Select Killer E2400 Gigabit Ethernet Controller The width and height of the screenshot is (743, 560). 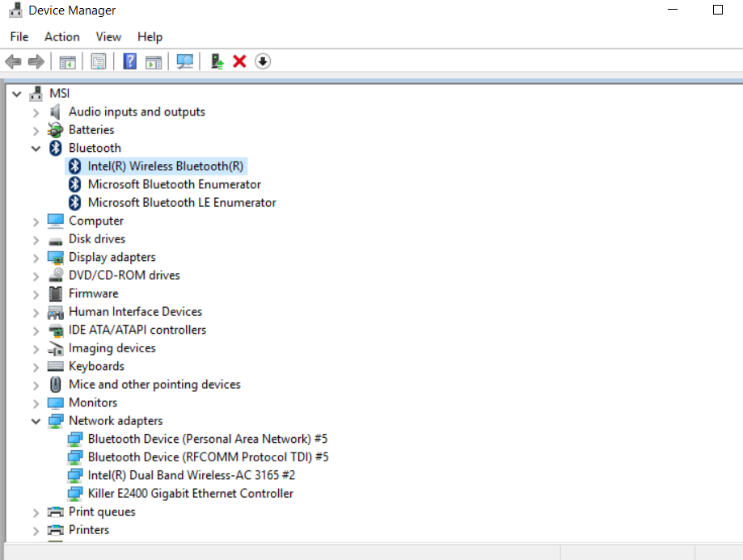pyautogui.click(x=190, y=493)
